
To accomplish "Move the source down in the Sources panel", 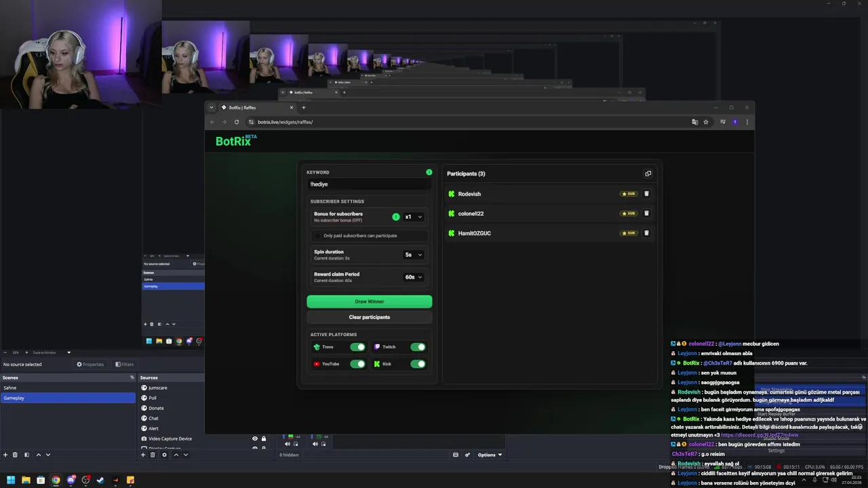I will [x=186, y=455].
